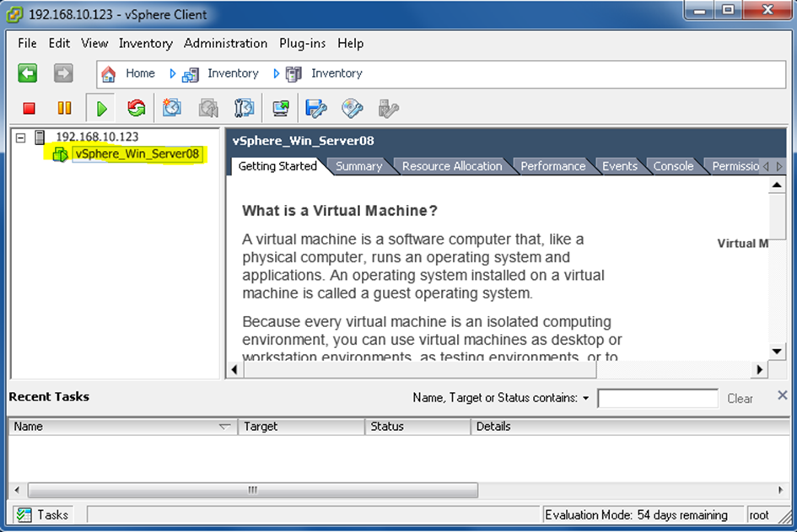The height and width of the screenshot is (532, 797).
Task: Click Home link in the navigation bar
Action: click(x=140, y=73)
